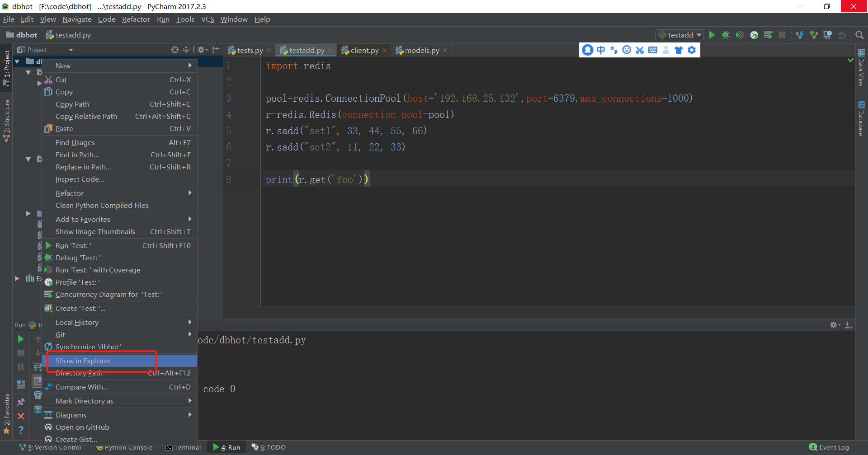Image resolution: width=868 pixels, height=455 pixels.
Task: Close the tests.py tab
Action: (269, 51)
